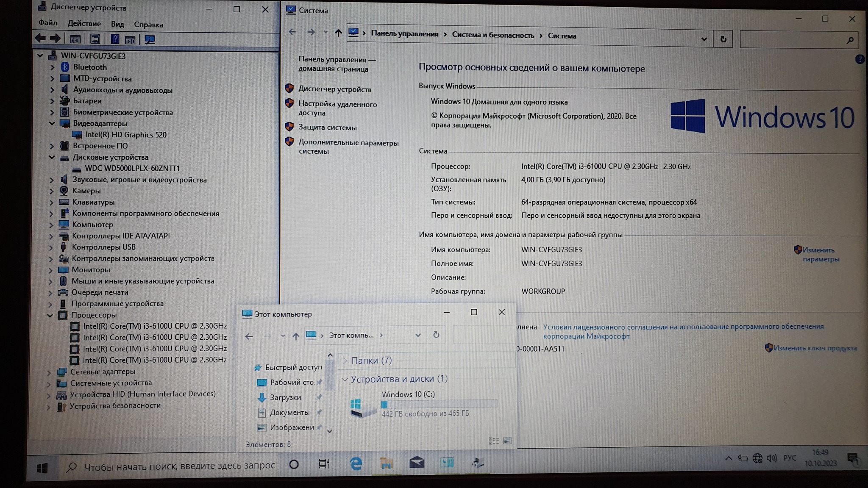This screenshot has width=868, height=488.
Task: Click the Защита системы link
Action: (x=327, y=128)
